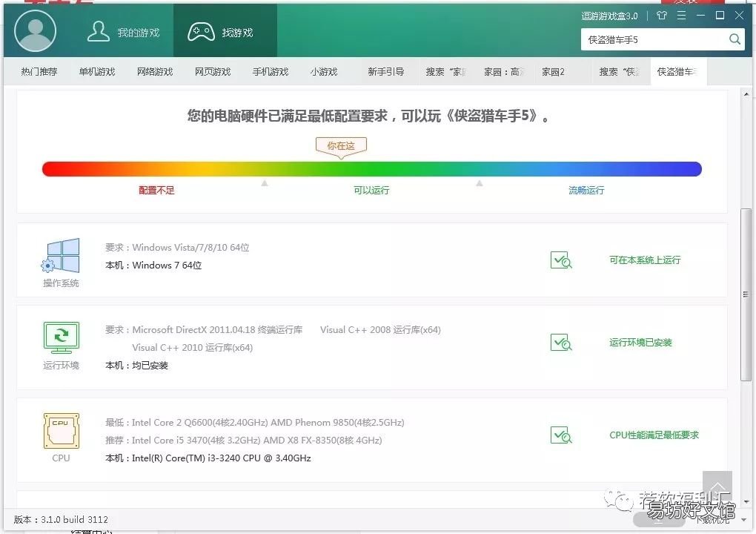Click the runtime environment monitor icon
The width and height of the screenshot is (756, 534).
click(x=61, y=338)
